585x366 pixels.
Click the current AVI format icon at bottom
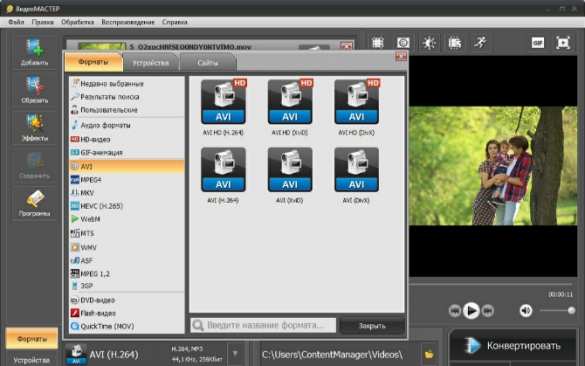point(76,354)
